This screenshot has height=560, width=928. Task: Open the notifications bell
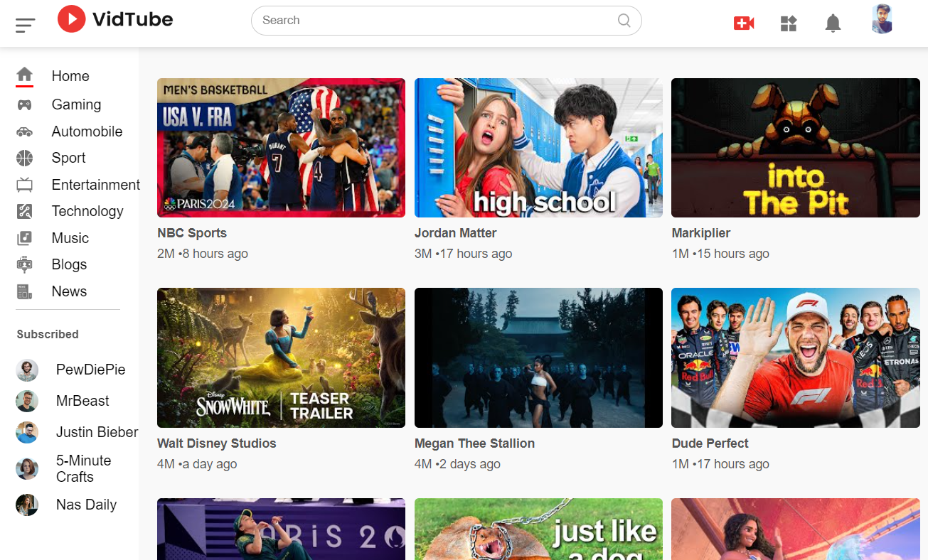pyautogui.click(x=833, y=23)
